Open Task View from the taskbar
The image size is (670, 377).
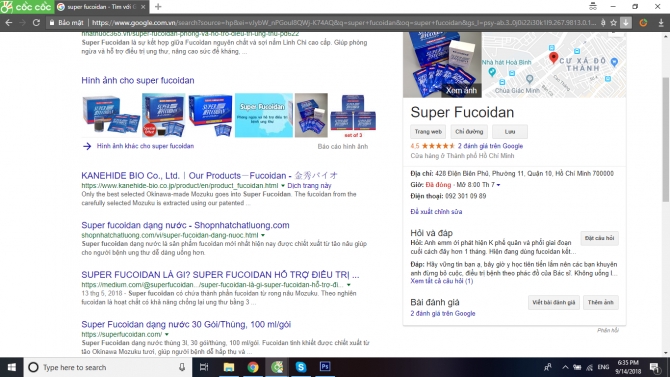pyautogui.click(x=204, y=367)
